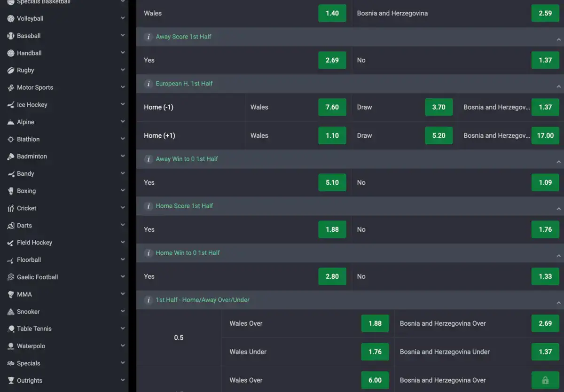Image resolution: width=564 pixels, height=392 pixels.
Task: Click the Darts icon
Action: pos(11,225)
